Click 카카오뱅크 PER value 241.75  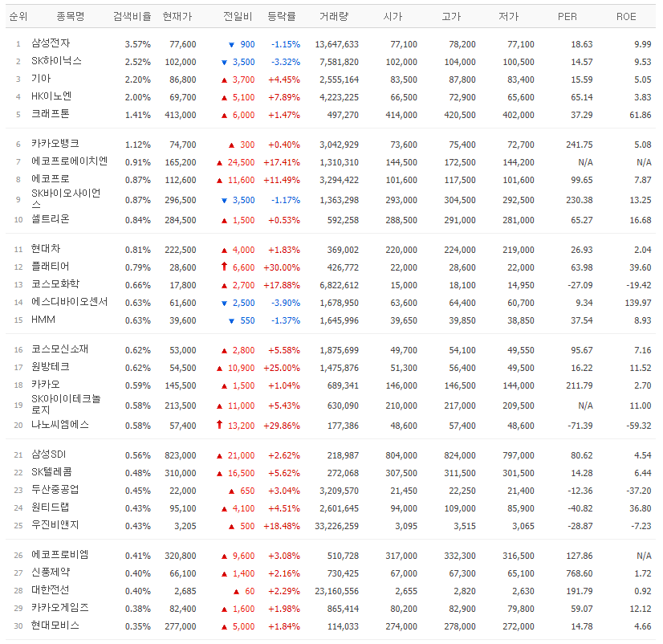point(580,145)
